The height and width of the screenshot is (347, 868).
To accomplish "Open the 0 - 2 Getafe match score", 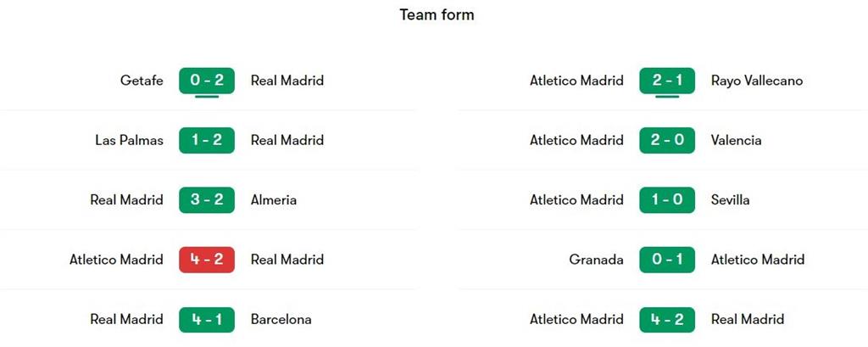I will [x=206, y=81].
